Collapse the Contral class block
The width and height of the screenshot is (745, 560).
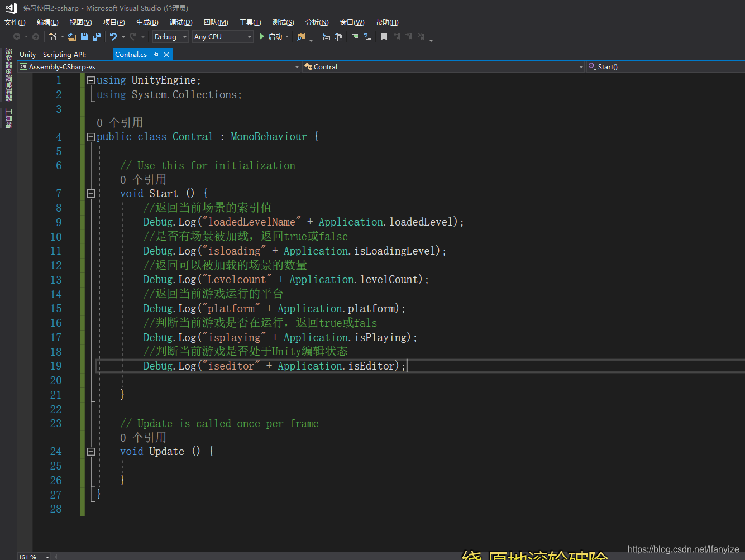pos(90,137)
